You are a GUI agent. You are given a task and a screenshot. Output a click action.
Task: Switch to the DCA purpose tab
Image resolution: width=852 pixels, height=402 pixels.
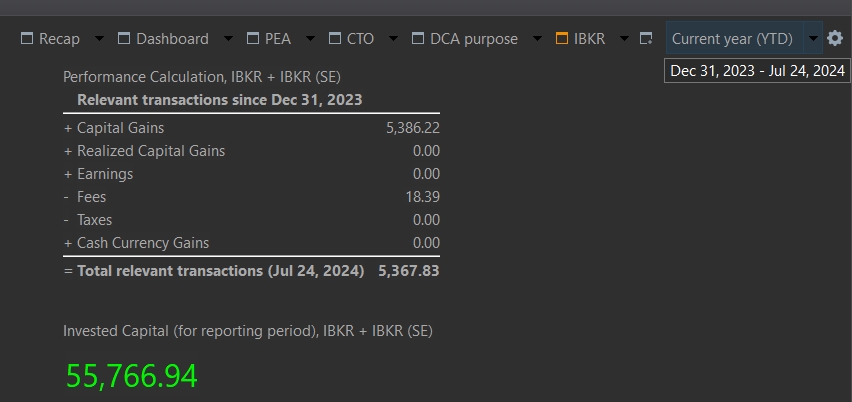(474, 39)
